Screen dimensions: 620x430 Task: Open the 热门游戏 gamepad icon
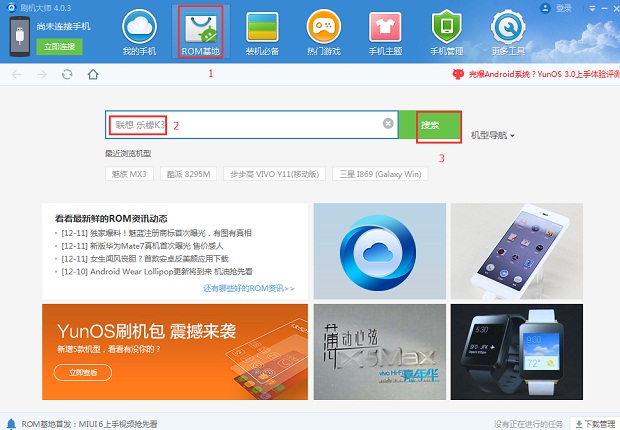[x=324, y=32]
